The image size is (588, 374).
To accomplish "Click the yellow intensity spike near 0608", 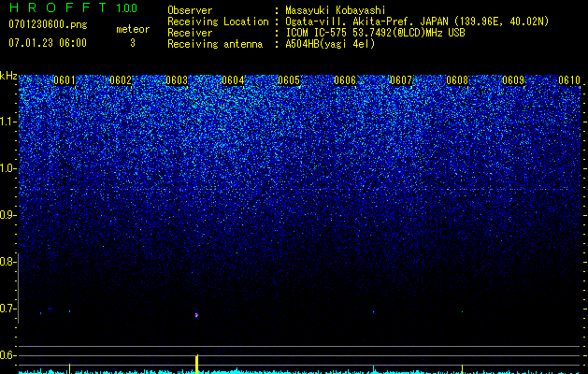I will tap(462, 368).
